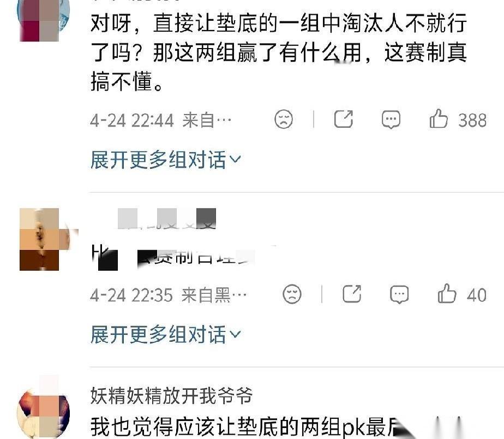Tap sad face reaction on 22:44 comment
Viewport: 504px width, 439px height.
pos(284,119)
